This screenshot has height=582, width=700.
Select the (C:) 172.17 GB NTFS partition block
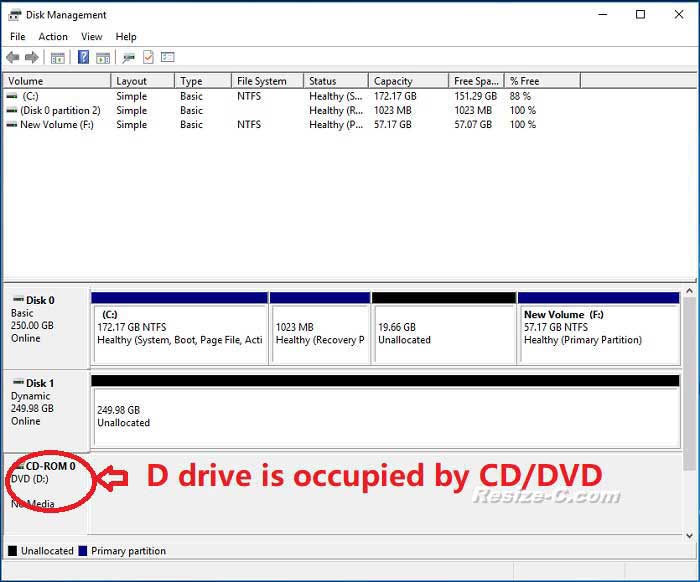[x=179, y=328]
